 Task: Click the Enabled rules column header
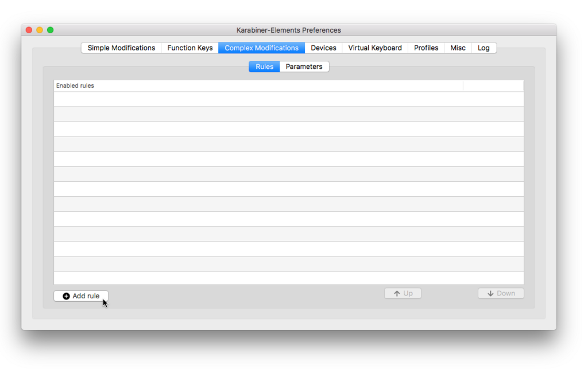258,85
